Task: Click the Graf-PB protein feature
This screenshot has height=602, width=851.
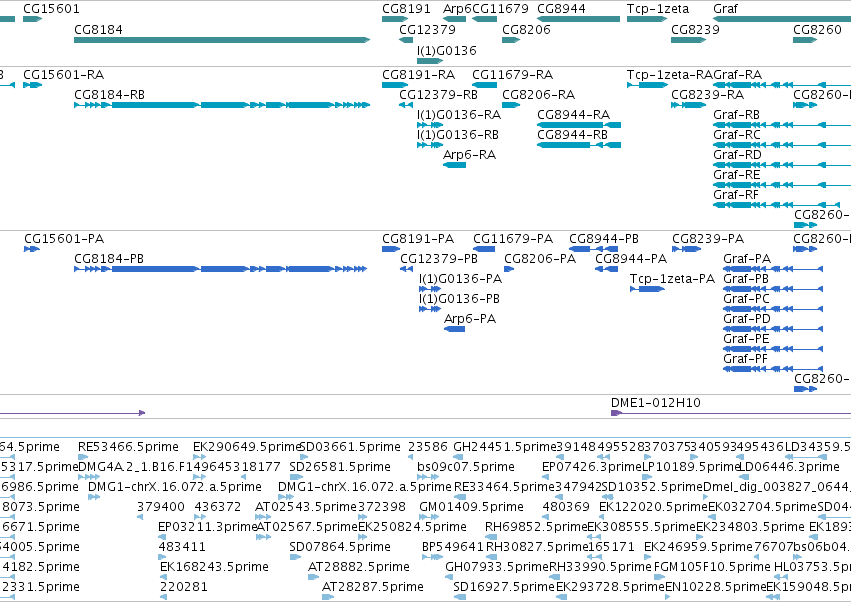Action: pyautogui.click(x=773, y=289)
